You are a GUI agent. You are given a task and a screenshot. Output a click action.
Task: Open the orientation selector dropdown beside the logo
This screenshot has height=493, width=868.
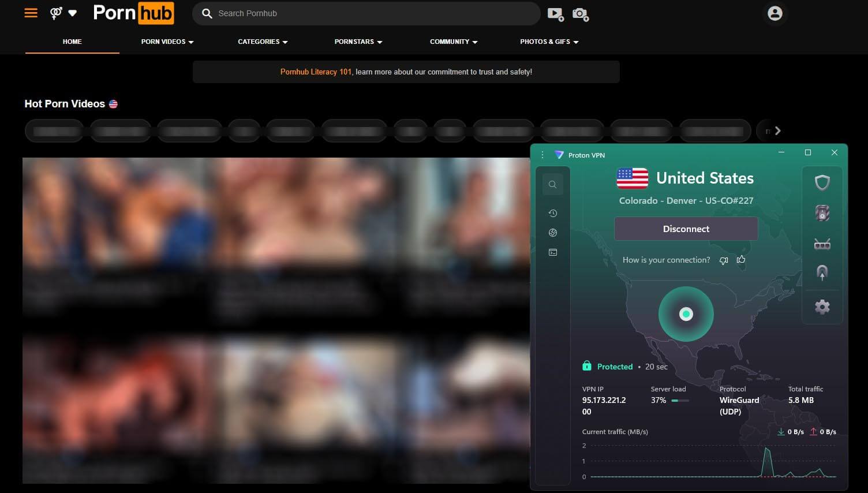coord(63,13)
